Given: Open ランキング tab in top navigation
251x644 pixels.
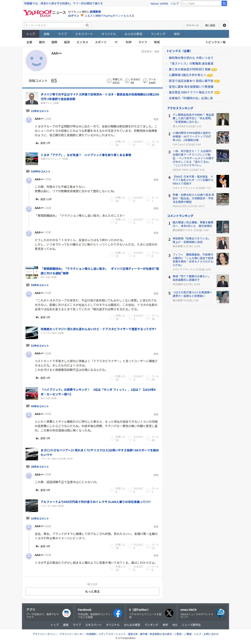Looking at the screenshot, I should 158,34.
